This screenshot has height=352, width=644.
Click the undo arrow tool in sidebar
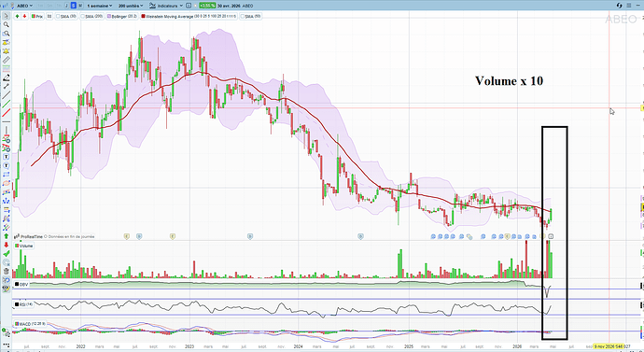7,280
